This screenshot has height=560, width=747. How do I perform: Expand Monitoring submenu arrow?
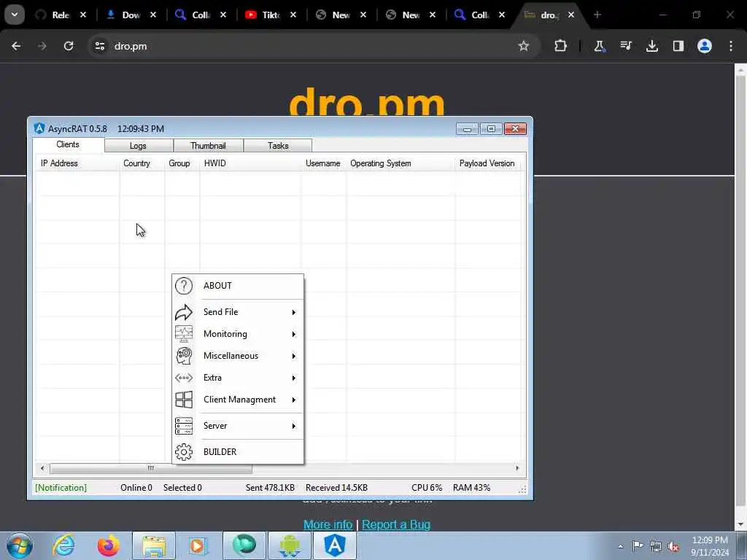click(x=294, y=334)
